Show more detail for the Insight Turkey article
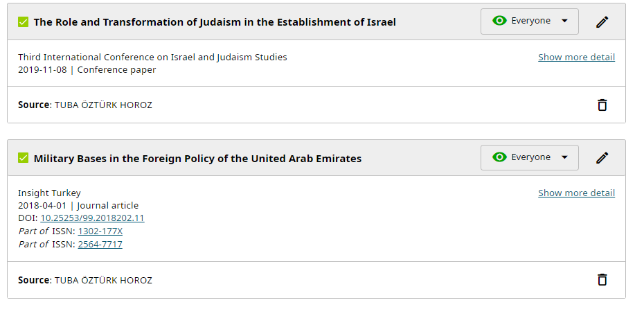Viewport: 644px width, 325px height. (x=576, y=193)
